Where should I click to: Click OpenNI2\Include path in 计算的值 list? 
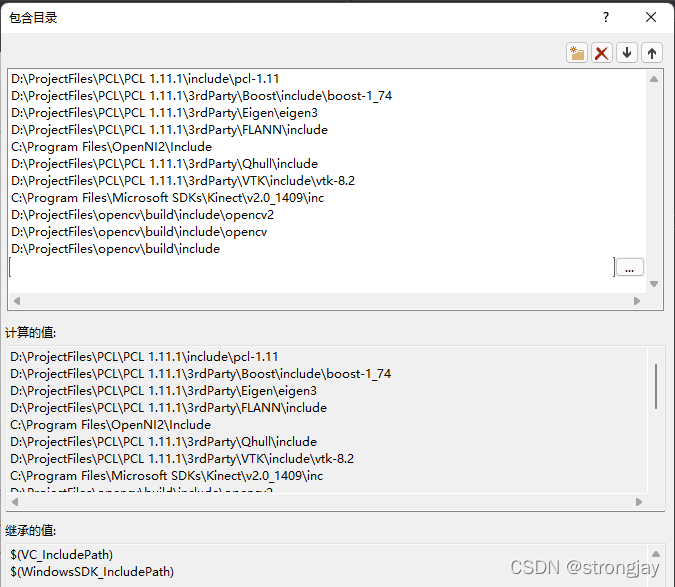(111, 425)
